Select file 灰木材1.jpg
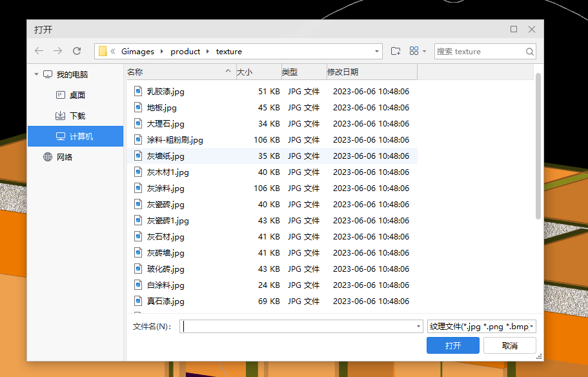This screenshot has height=377, width=588. coord(272,172)
